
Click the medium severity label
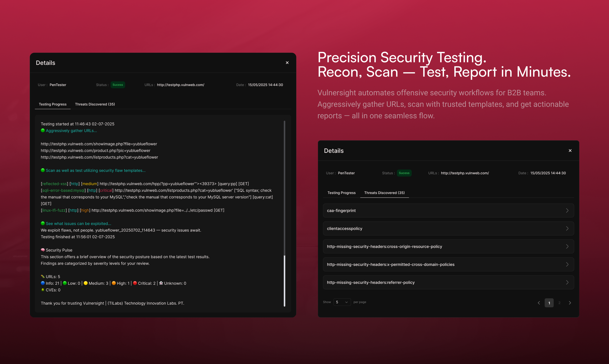point(90,184)
